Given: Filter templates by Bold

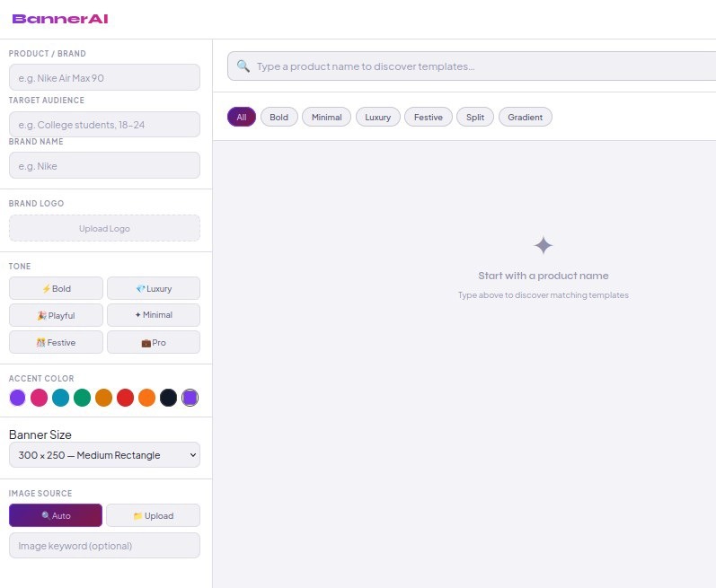Looking at the screenshot, I should 279,117.
